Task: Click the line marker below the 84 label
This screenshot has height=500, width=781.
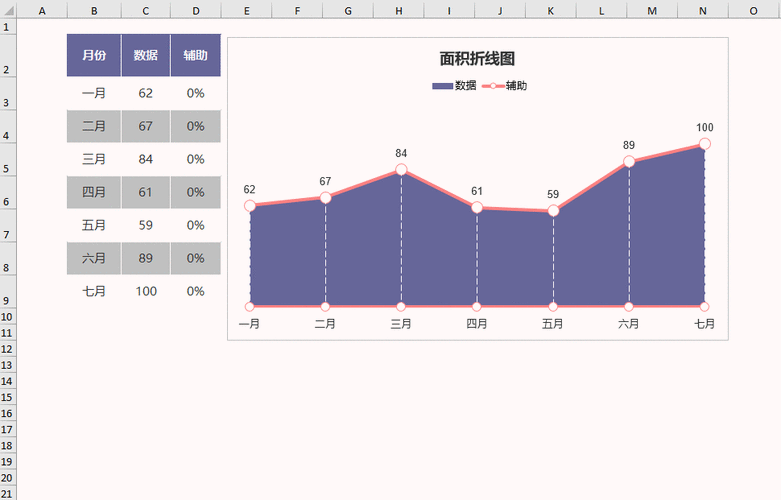Action: pos(401,170)
